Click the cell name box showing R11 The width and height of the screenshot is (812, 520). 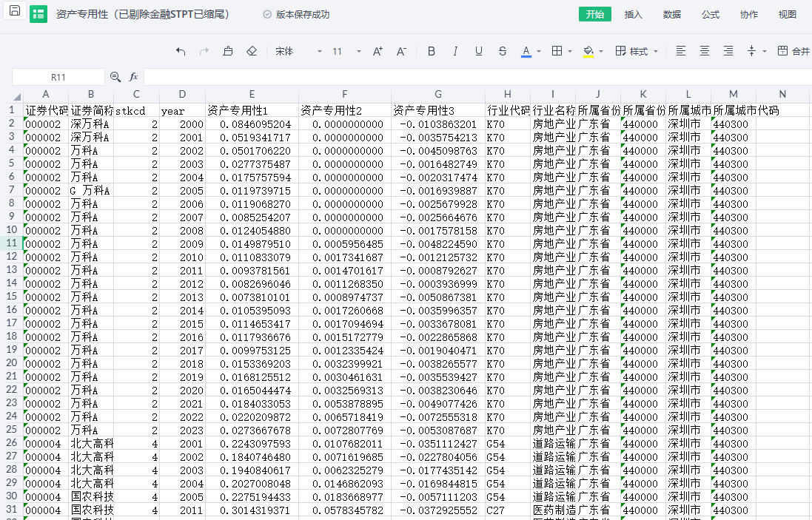[x=58, y=77]
